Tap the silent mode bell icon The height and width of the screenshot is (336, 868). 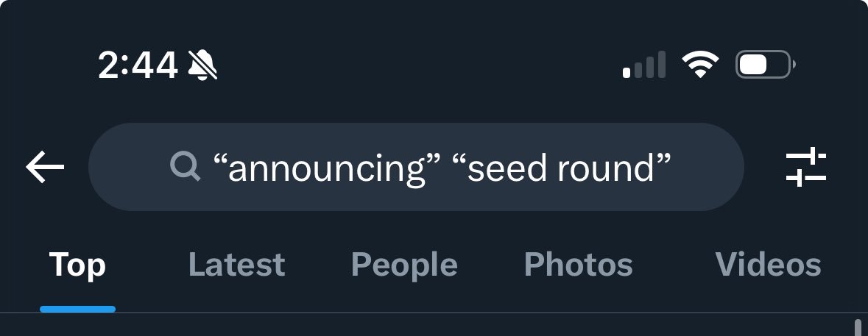(202, 65)
